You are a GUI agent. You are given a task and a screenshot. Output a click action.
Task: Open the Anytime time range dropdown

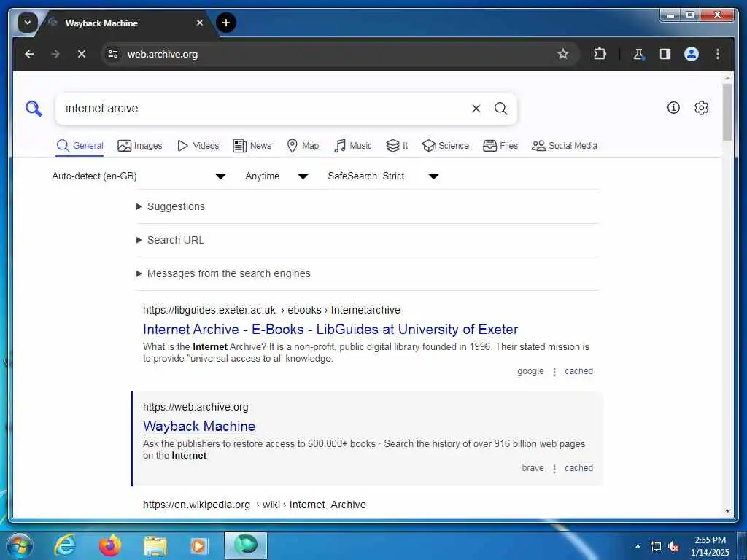[x=276, y=176]
